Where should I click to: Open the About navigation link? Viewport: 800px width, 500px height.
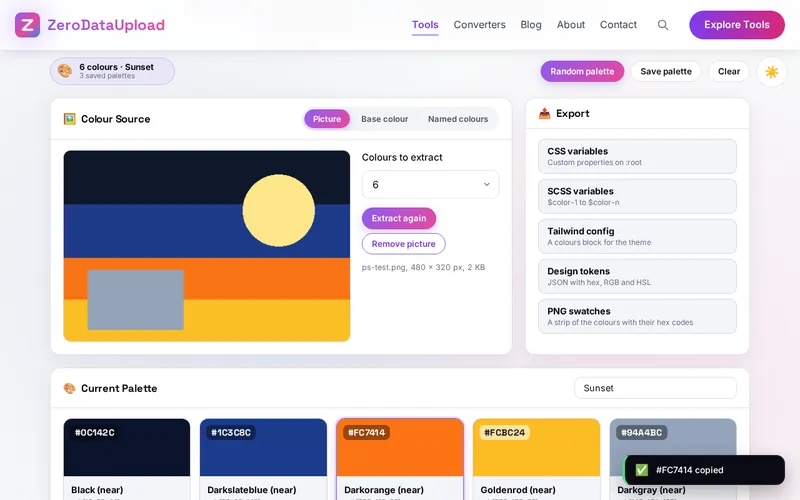point(570,25)
